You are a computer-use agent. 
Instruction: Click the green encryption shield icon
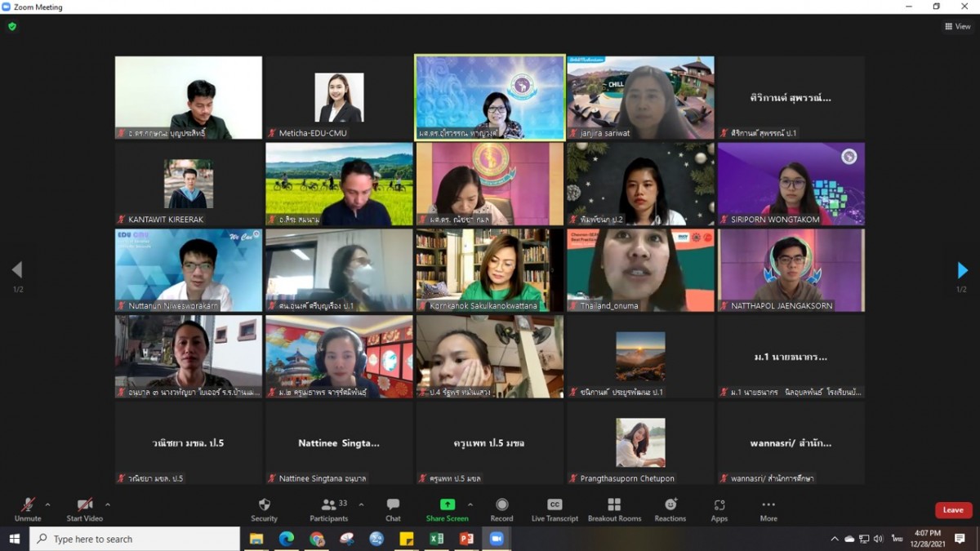pos(11,26)
